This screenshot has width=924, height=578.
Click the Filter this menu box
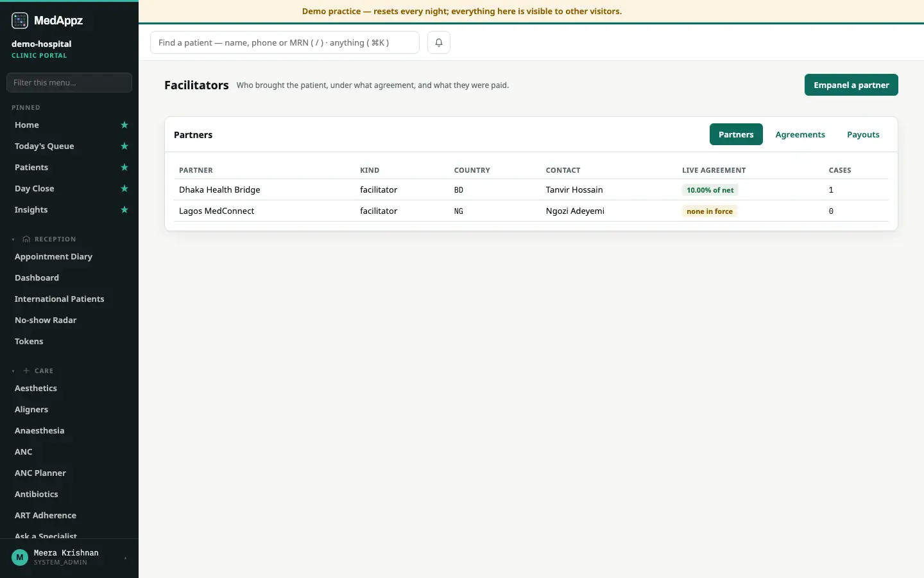(69, 82)
